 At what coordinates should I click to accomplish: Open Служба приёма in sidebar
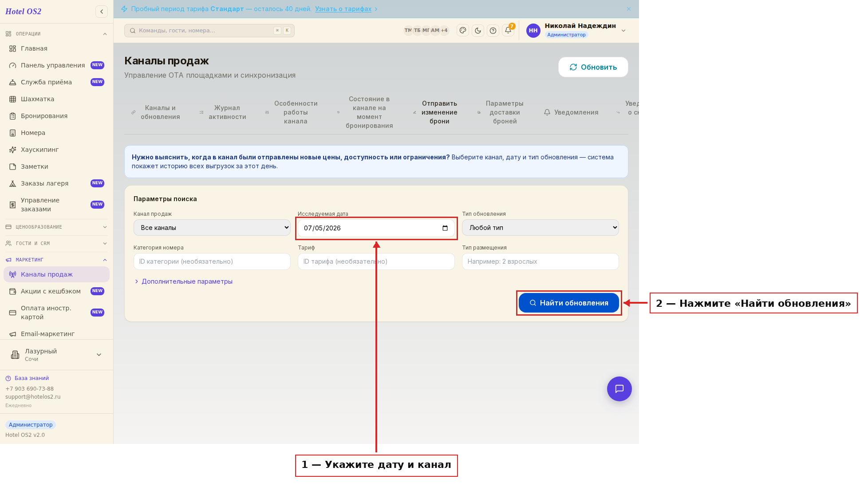56,82
